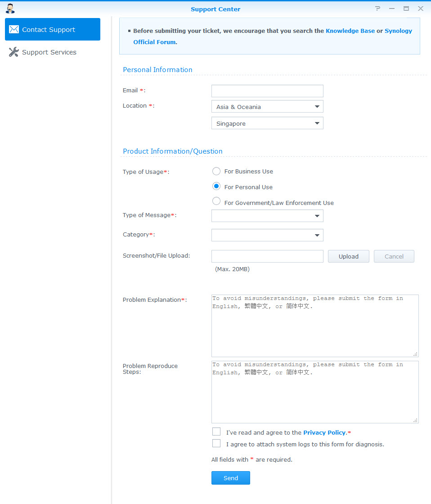The width and height of the screenshot is (431, 504).
Task: Open the Knowledge Base link
Action: click(350, 31)
